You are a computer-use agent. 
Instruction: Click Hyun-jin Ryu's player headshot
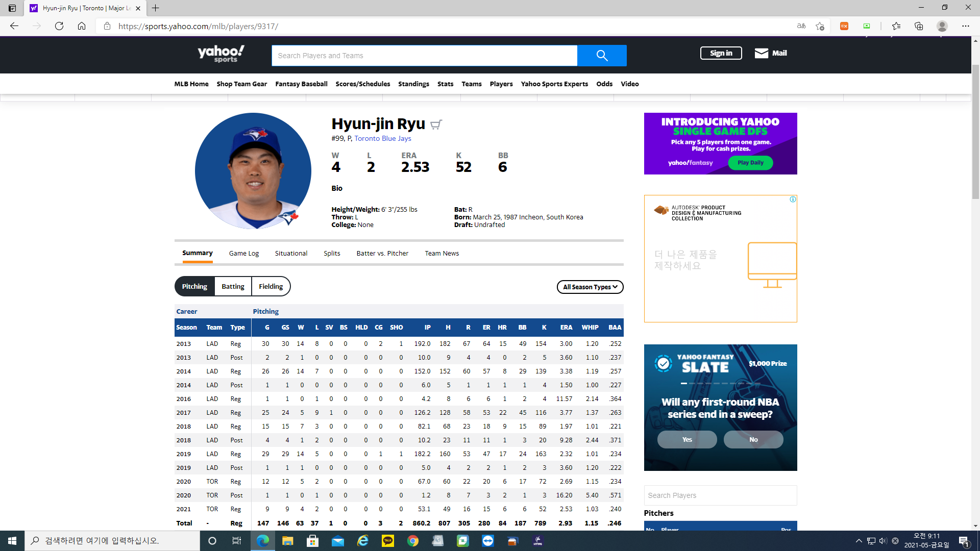253,171
